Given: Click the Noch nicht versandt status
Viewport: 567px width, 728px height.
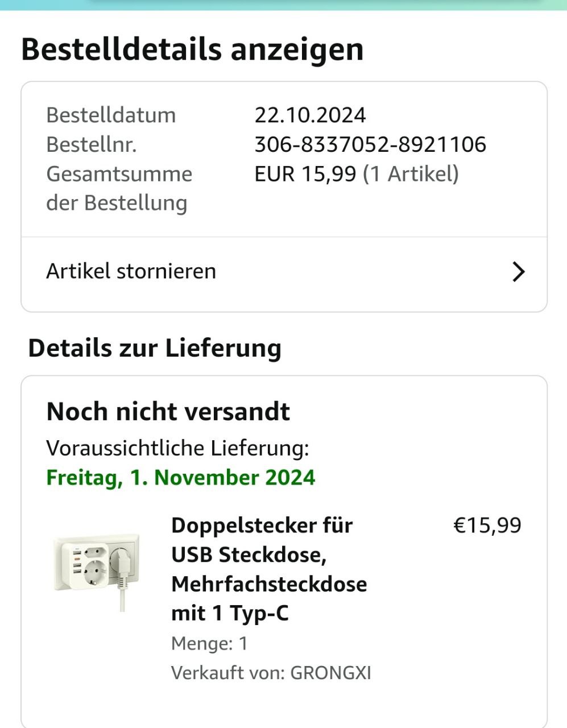Looking at the screenshot, I should [x=168, y=411].
